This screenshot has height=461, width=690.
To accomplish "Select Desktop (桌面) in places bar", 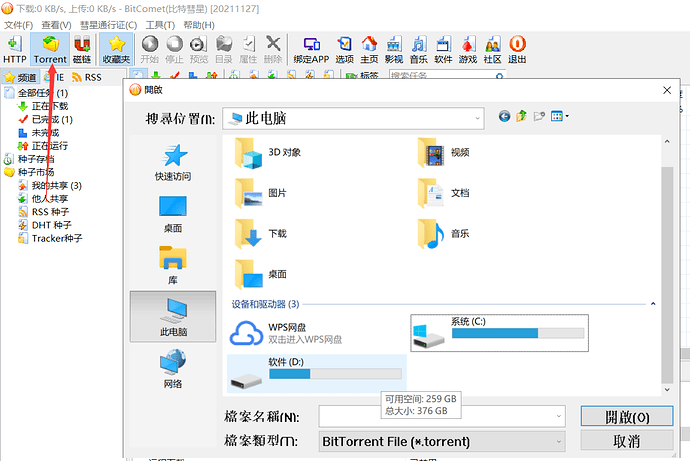I will [173, 214].
